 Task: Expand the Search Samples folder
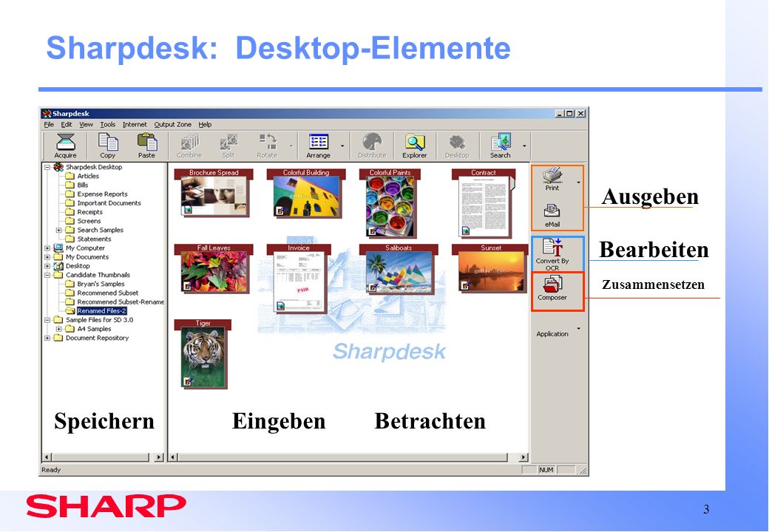pos(58,230)
